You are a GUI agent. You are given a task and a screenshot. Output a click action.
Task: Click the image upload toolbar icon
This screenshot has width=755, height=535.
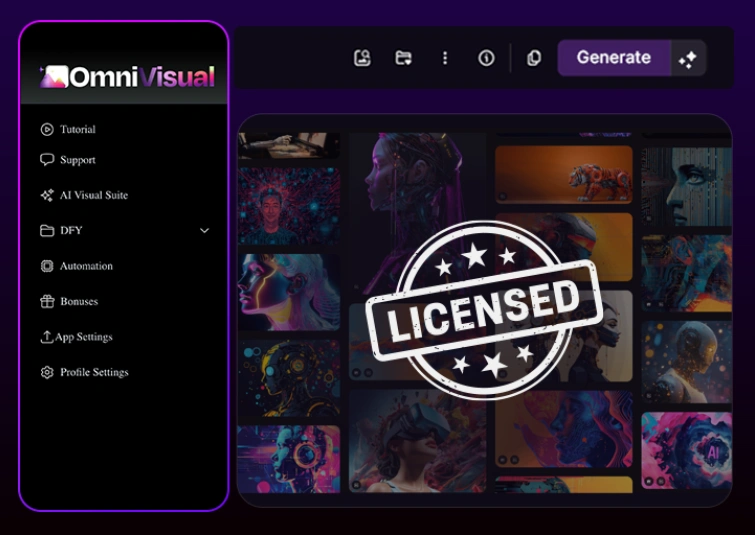362,58
